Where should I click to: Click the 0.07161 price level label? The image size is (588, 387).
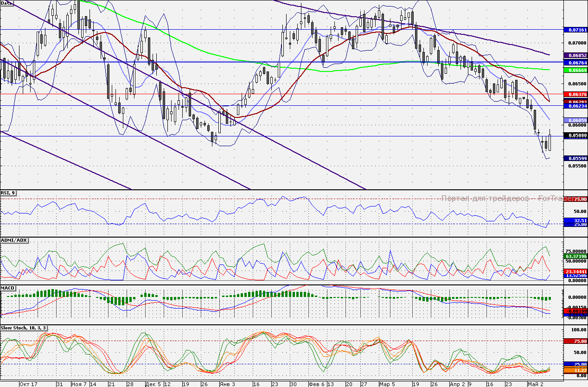575,29
